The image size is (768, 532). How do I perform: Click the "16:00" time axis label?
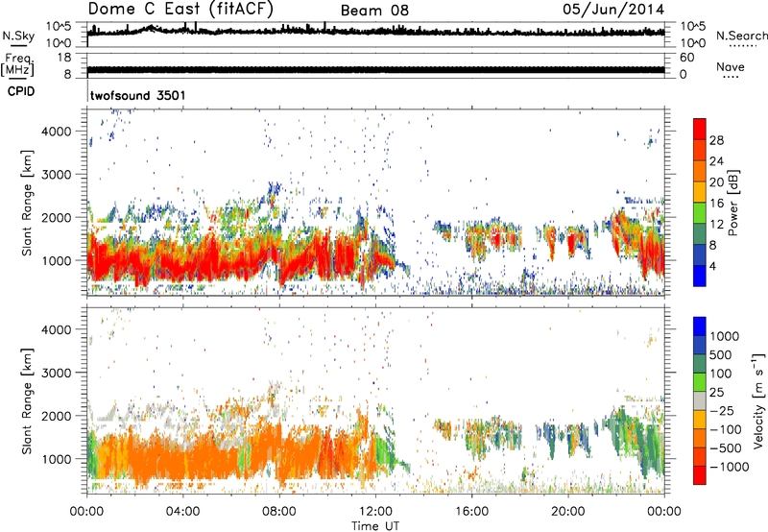coord(471,511)
